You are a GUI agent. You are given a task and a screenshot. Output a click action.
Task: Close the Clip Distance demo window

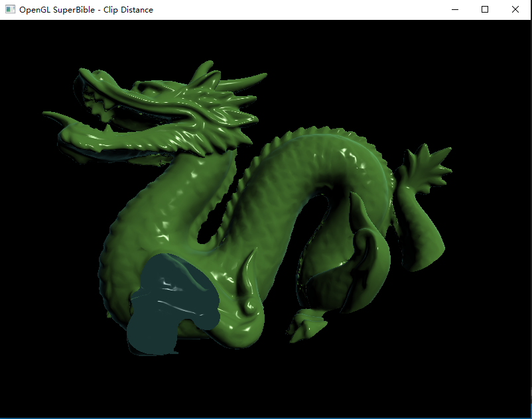[x=515, y=9]
